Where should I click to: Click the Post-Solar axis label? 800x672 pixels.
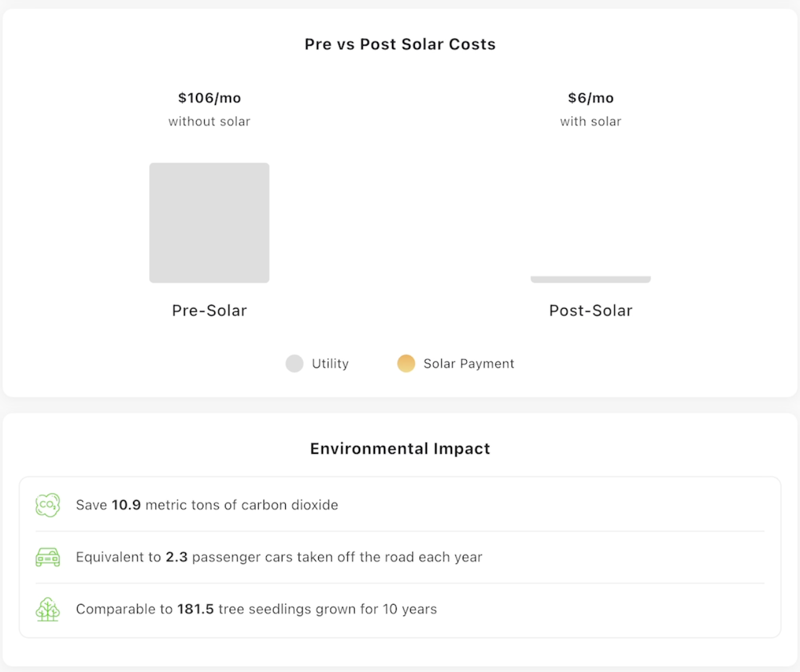(x=591, y=310)
